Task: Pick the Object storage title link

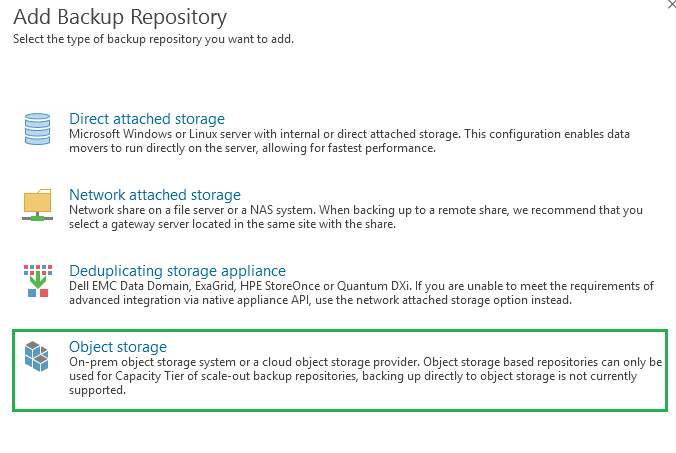Action: click(117, 347)
